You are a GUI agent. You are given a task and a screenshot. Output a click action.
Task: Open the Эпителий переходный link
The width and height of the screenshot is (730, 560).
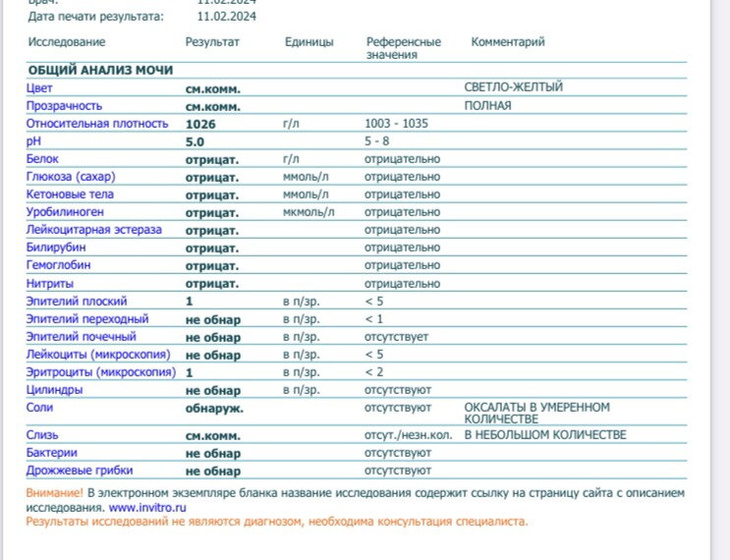[87, 319]
